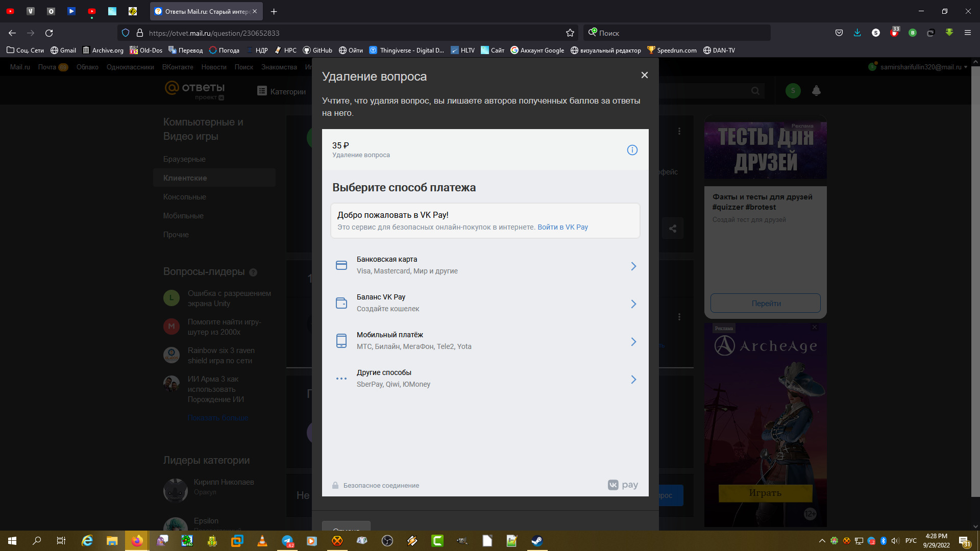This screenshot has width=980, height=551.
Task: Open info icon next to 35 ₽
Action: click(632, 150)
